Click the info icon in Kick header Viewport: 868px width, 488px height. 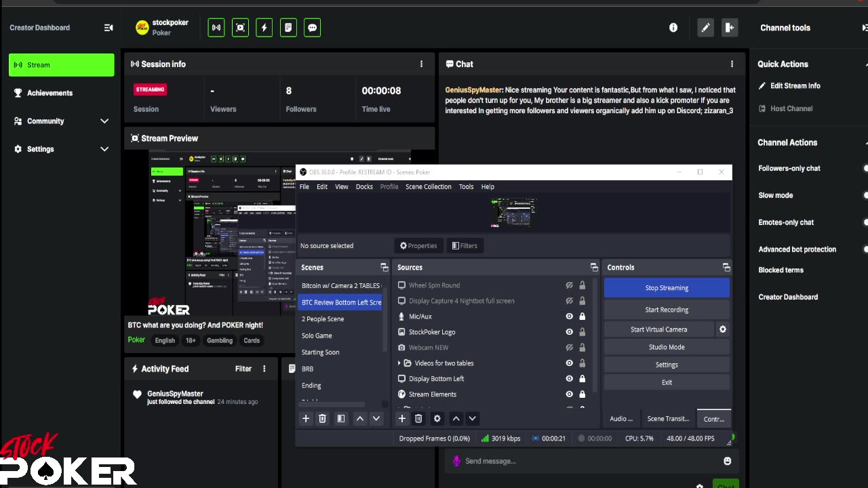point(673,28)
